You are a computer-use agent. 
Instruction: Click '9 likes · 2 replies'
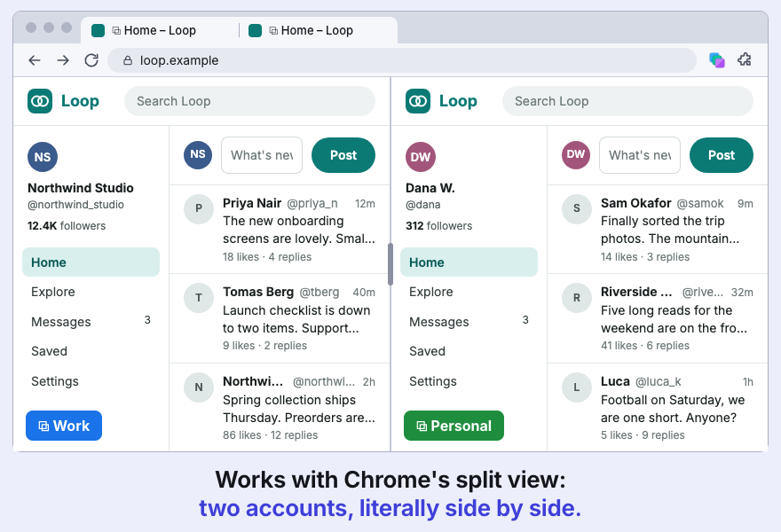coord(264,346)
